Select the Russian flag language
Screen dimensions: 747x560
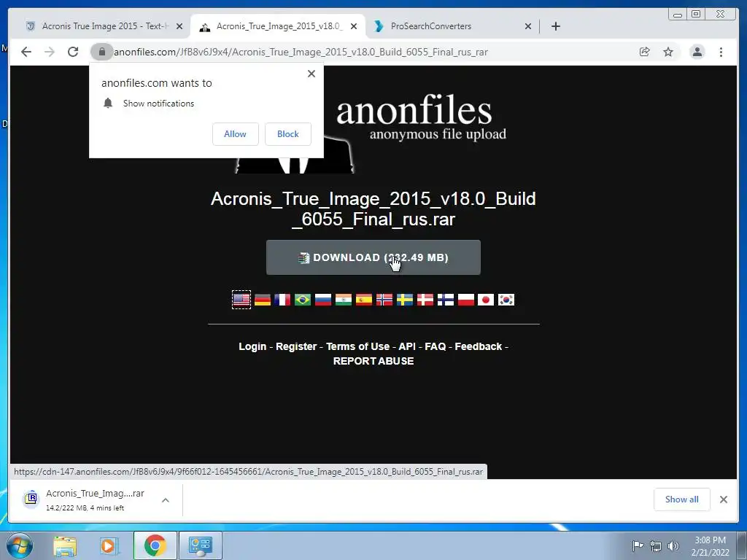[323, 300]
